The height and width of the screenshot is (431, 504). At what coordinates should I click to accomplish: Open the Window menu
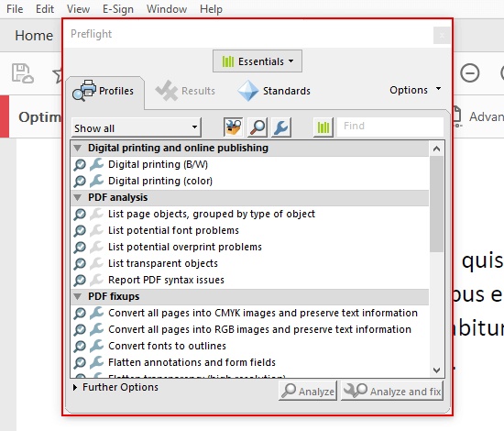167,8
